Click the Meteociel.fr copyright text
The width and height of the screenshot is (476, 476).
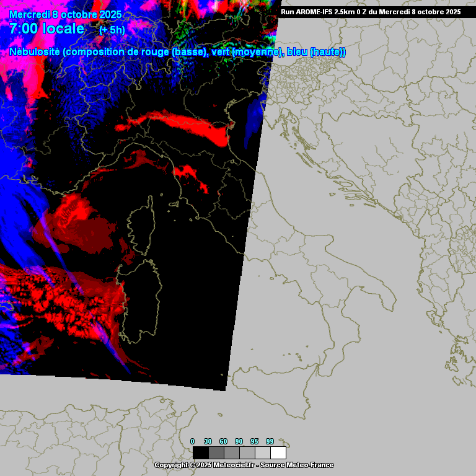point(244,465)
